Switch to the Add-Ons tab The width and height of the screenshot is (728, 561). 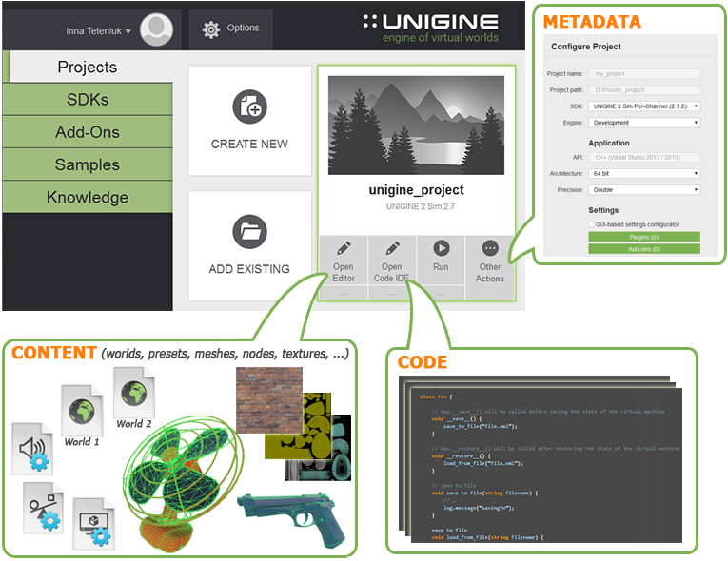(89, 132)
